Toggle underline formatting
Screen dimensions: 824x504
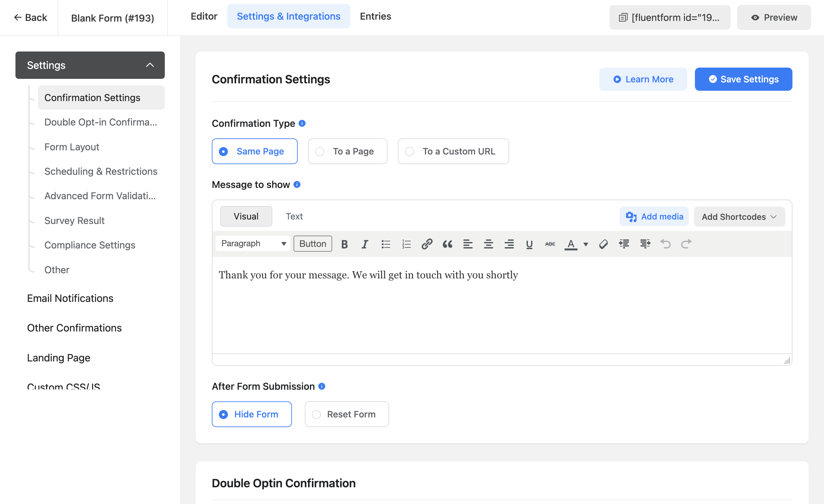coord(529,244)
